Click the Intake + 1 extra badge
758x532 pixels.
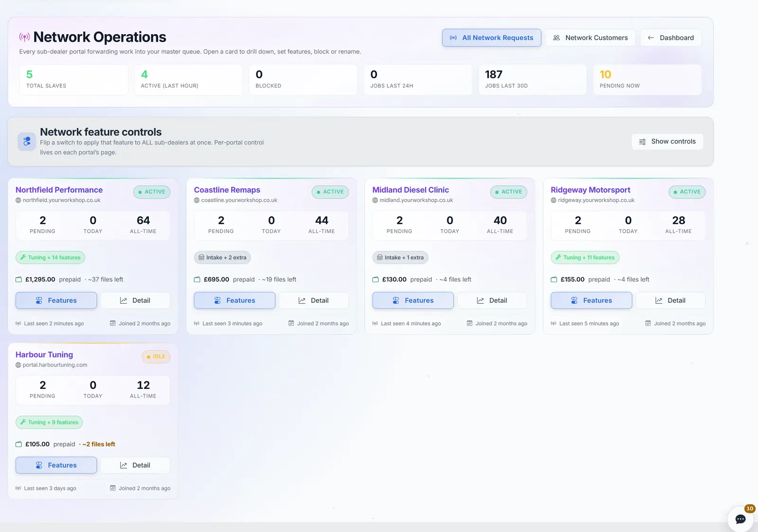[400, 258]
